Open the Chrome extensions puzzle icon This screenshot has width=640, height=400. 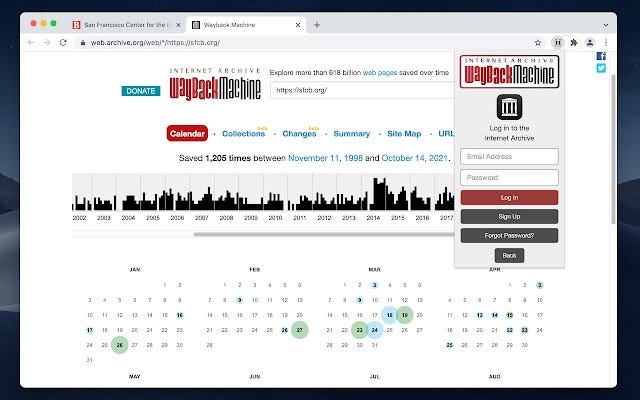point(573,43)
